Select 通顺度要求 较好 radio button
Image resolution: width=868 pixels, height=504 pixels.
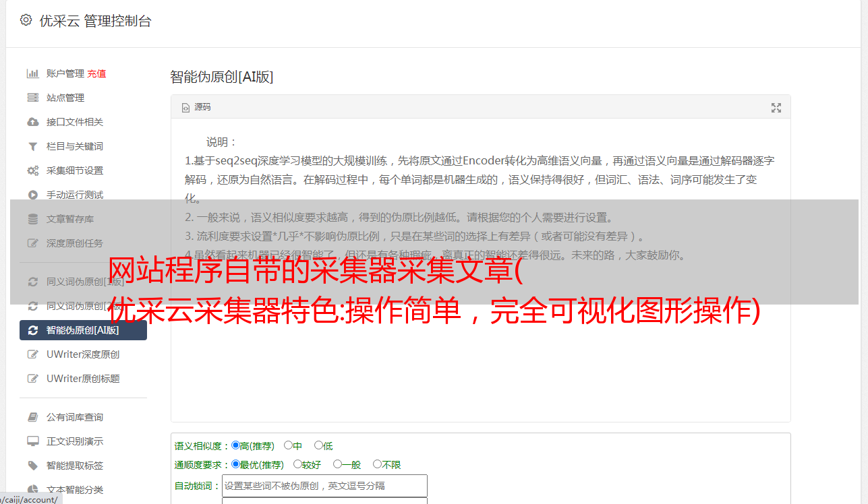(x=297, y=464)
